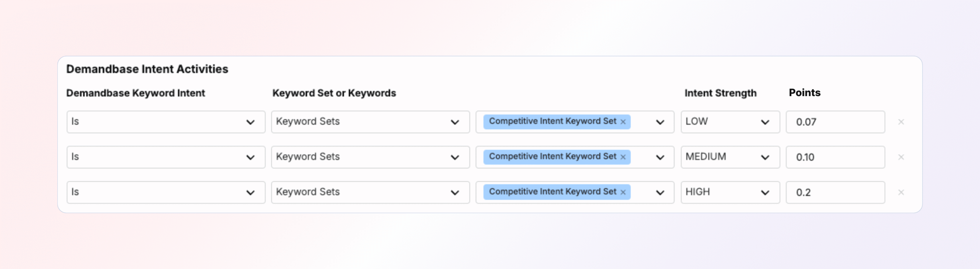Delete the HIGH intent strength row

tap(901, 192)
